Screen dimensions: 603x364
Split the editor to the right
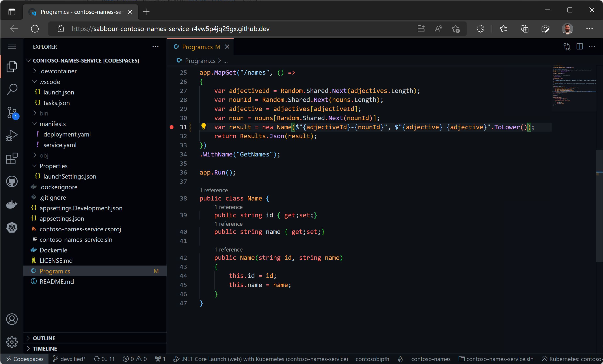[579, 46]
